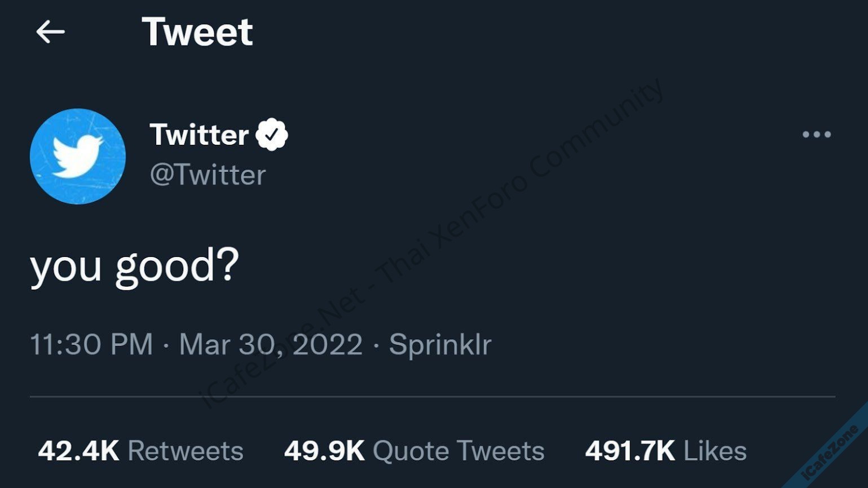Open the Retweets label list

tap(186, 451)
